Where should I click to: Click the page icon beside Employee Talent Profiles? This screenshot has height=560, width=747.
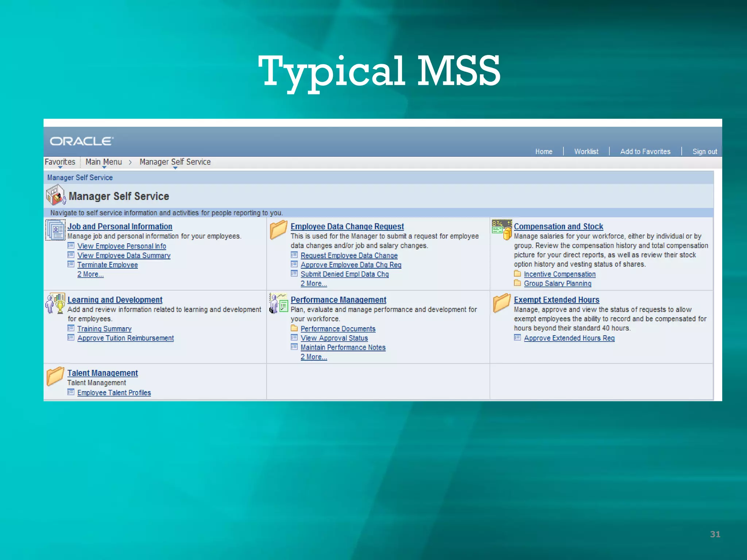point(71,392)
